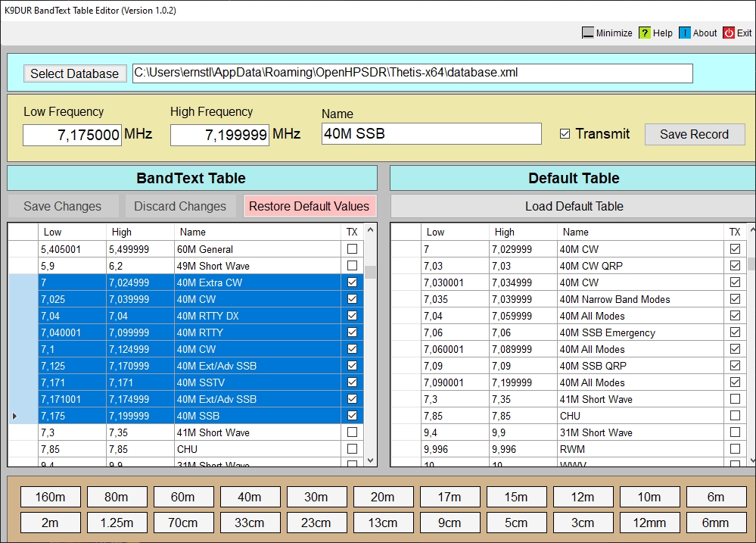Screen dimensions: 756x543
Task: Toggle the Transmit checkbox
Action: point(565,134)
